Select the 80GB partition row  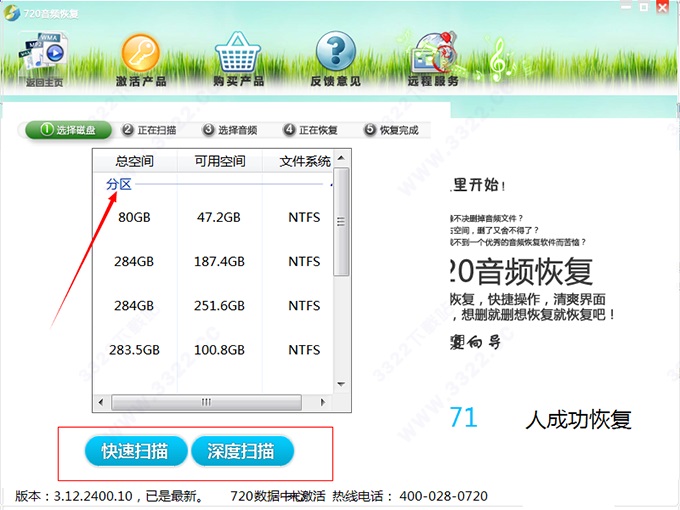click(135, 217)
